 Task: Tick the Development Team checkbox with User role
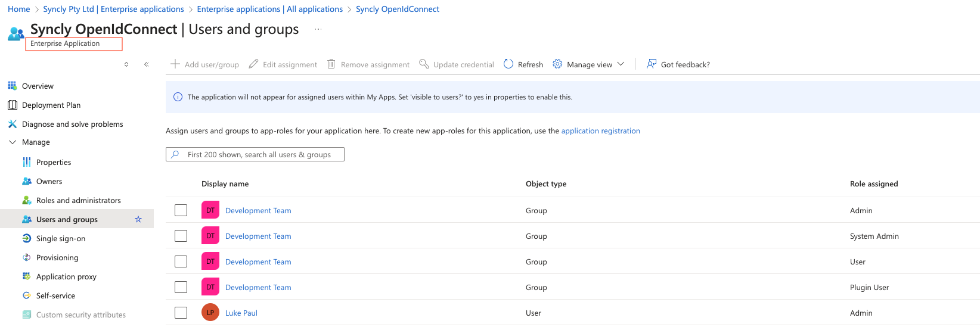point(181,261)
